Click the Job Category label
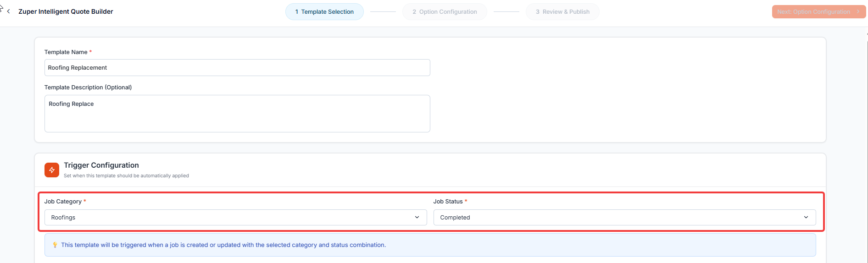 tap(63, 202)
